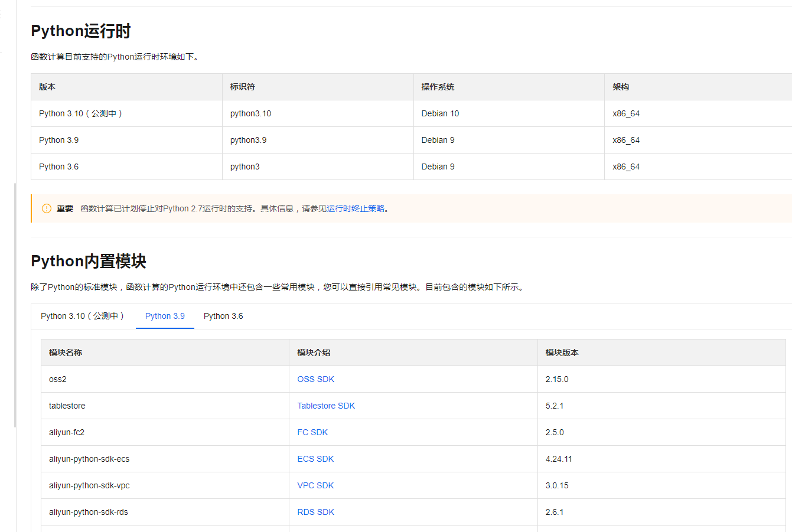Follow the Tablestore SDK link
792x532 pixels.
point(326,406)
